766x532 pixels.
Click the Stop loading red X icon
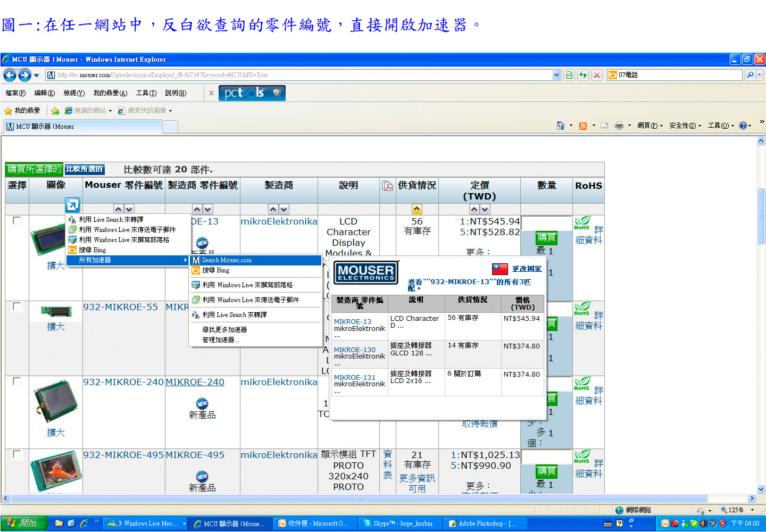(x=597, y=75)
